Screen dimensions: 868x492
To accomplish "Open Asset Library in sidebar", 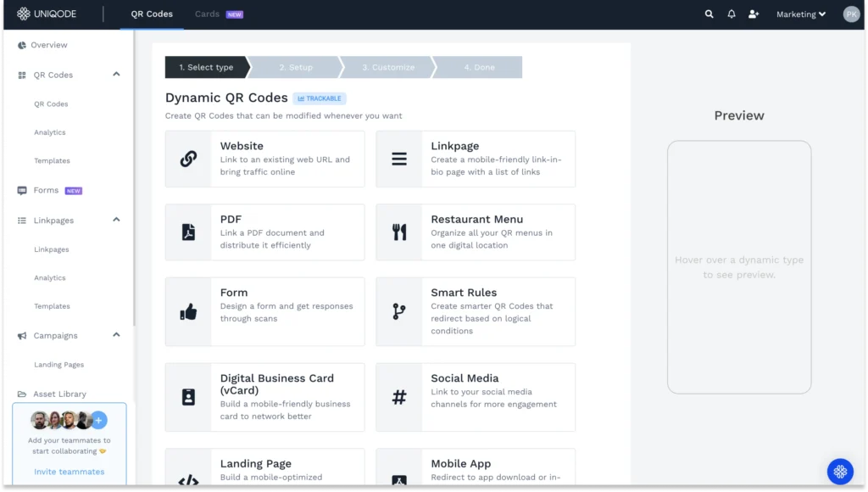I will click(60, 394).
